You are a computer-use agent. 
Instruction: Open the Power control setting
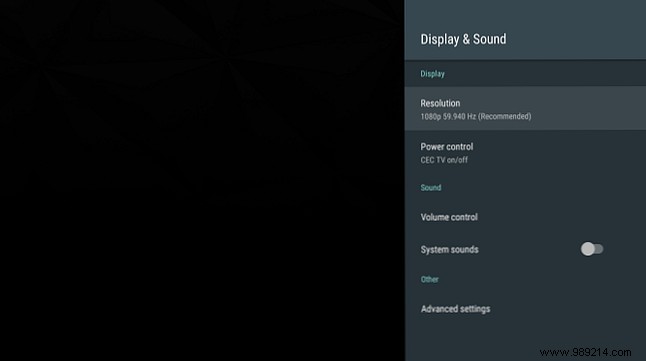[x=525, y=152]
